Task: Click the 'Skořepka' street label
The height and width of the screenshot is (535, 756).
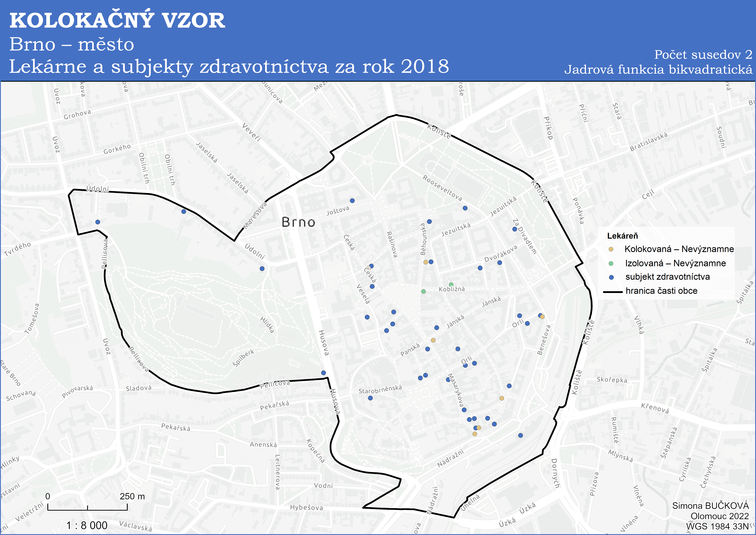Action: click(612, 380)
